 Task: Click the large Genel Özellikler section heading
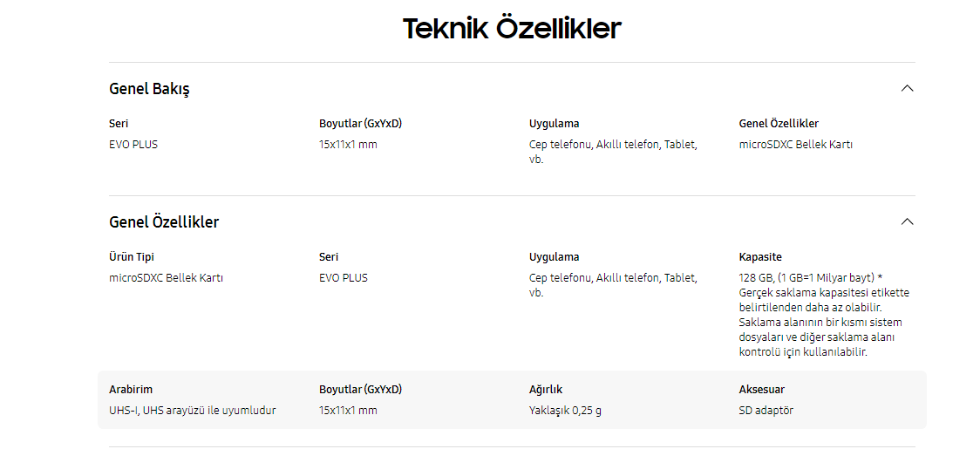click(164, 222)
